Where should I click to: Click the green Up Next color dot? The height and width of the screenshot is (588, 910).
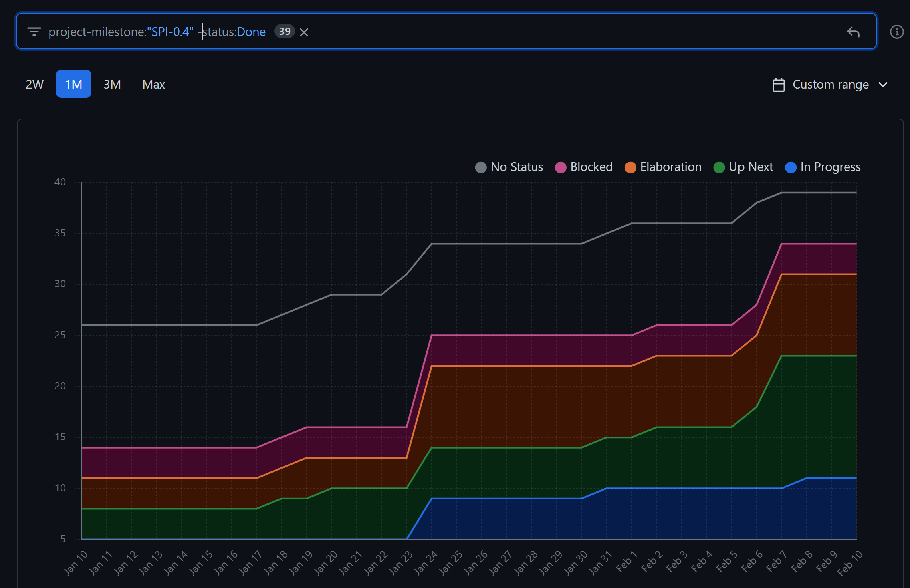click(x=719, y=167)
